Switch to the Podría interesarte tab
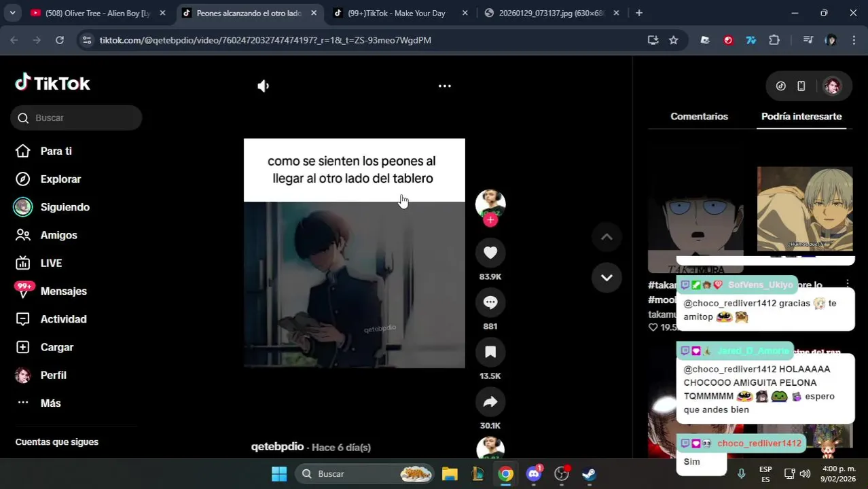868x489 pixels. [801, 117]
